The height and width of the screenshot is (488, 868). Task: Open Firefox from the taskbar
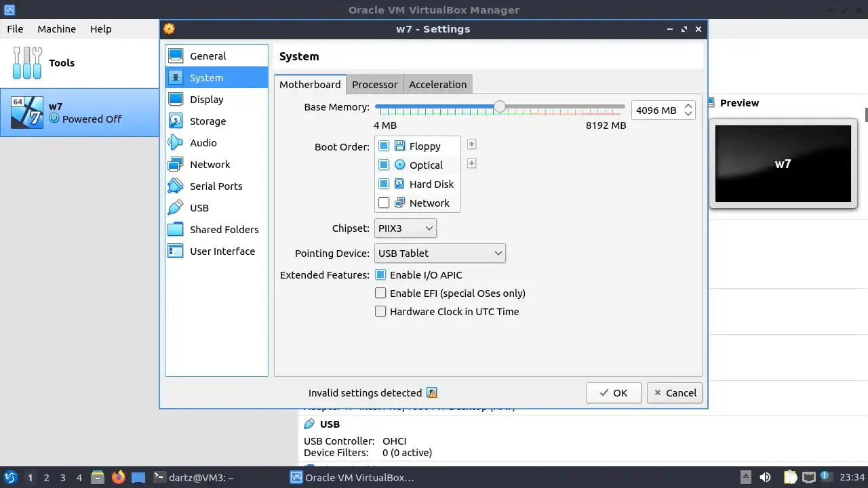(x=119, y=477)
